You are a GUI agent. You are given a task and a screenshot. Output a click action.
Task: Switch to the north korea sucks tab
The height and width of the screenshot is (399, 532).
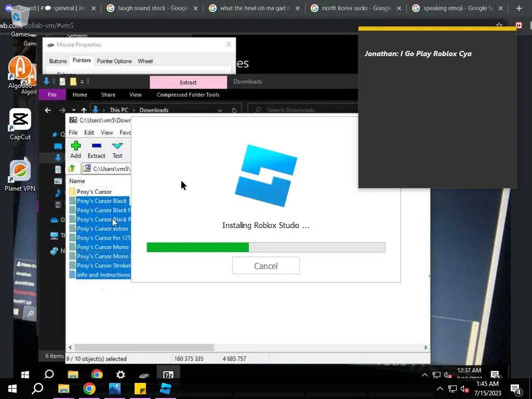coord(356,8)
